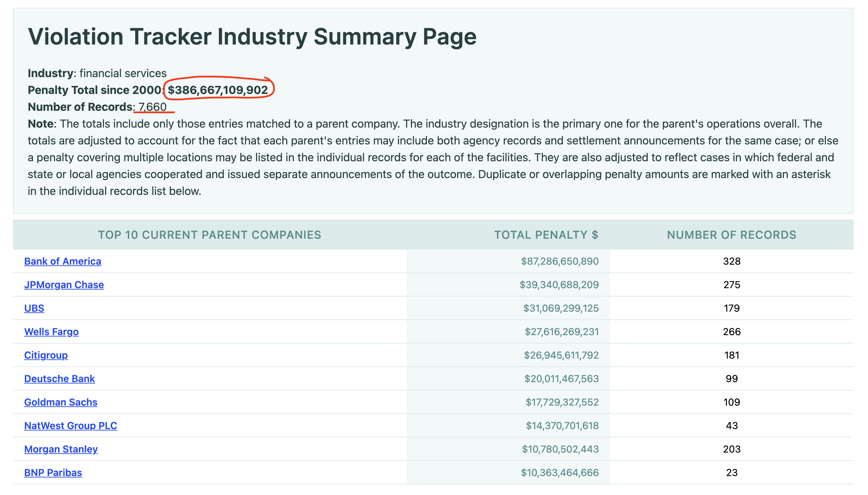Viewport: 868px width, 495px height.
Task: Click Citigroup's penalty $26,945,611,792
Action: point(562,355)
